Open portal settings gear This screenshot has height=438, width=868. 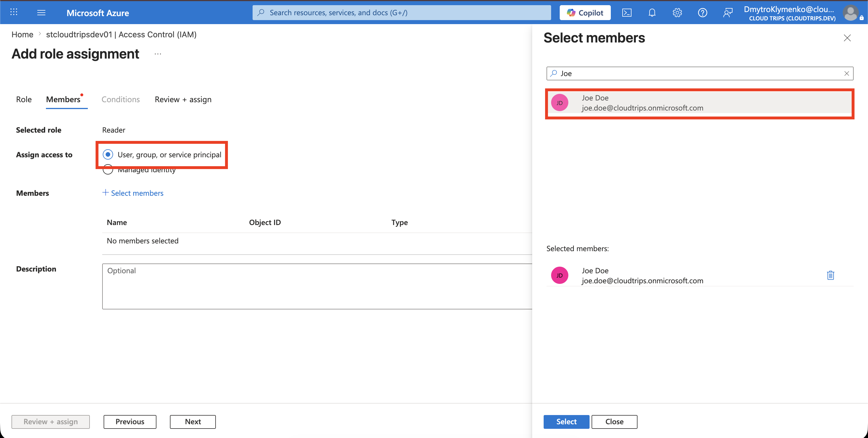tap(677, 12)
